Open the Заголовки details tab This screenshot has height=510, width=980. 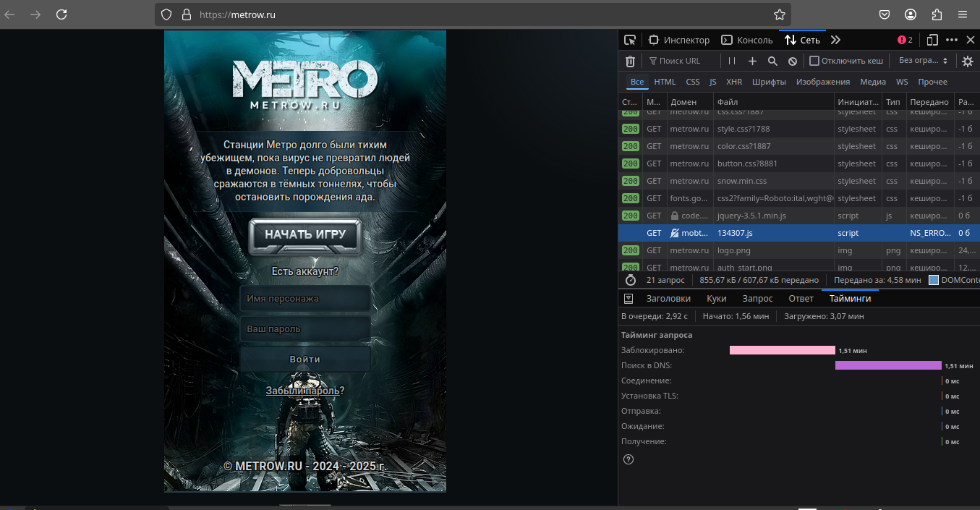[x=668, y=299]
